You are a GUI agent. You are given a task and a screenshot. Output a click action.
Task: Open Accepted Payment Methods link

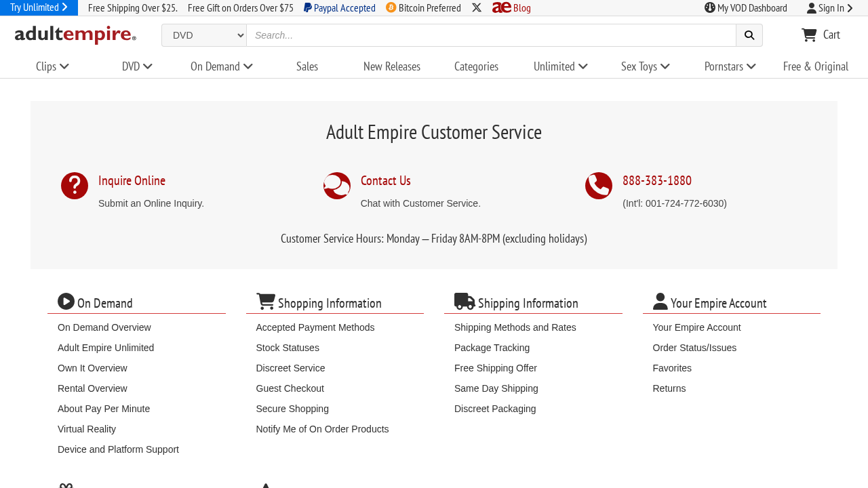(315, 327)
